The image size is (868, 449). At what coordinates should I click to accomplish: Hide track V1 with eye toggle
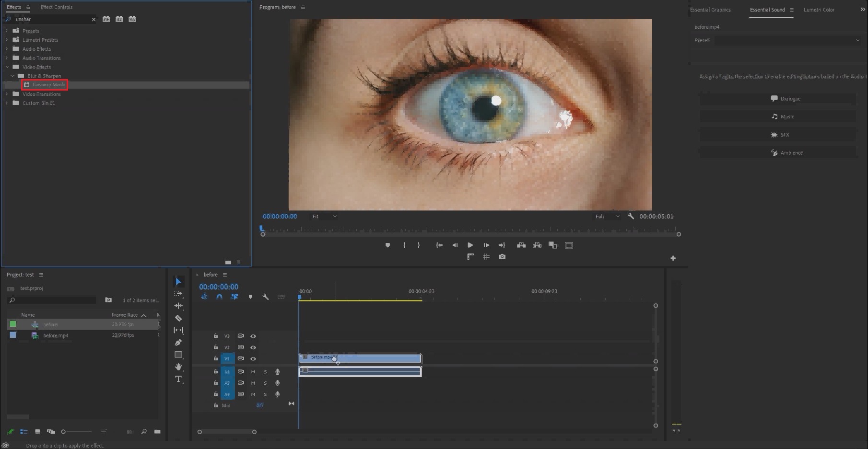click(253, 358)
